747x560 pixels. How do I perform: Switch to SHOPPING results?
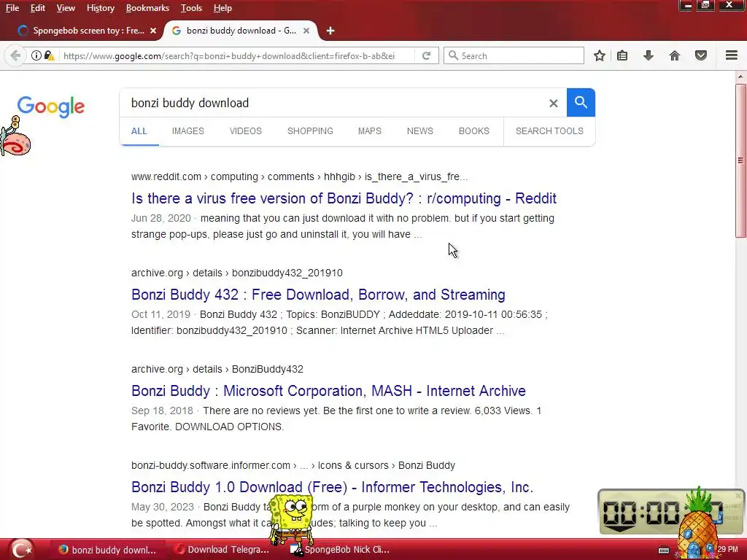[x=310, y=131]
